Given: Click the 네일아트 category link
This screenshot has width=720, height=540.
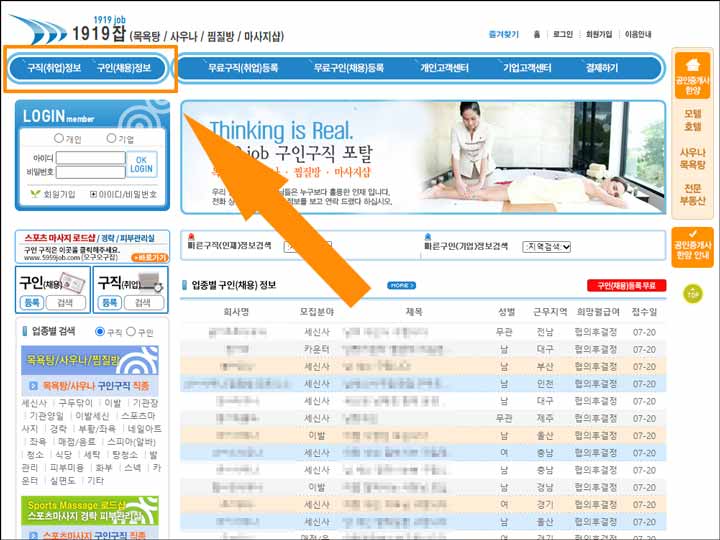Looking at the screenshot, I should click(144, 428).
